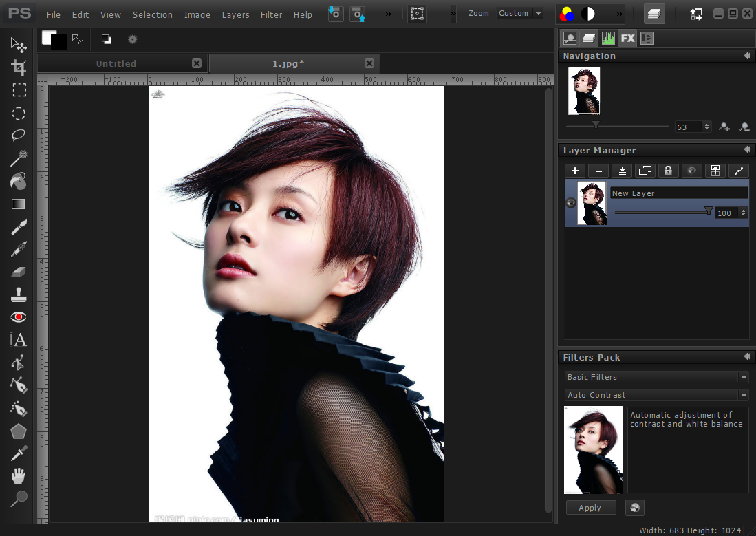Select the Crop tool

19,67
